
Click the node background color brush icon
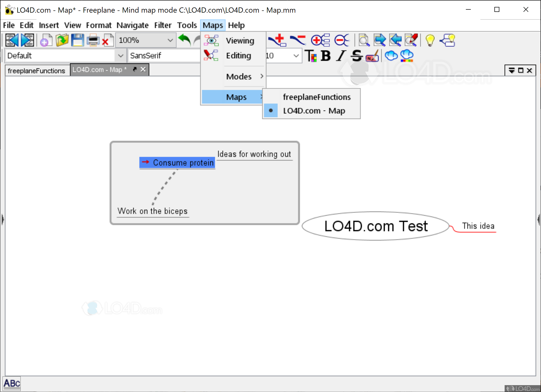372,56
